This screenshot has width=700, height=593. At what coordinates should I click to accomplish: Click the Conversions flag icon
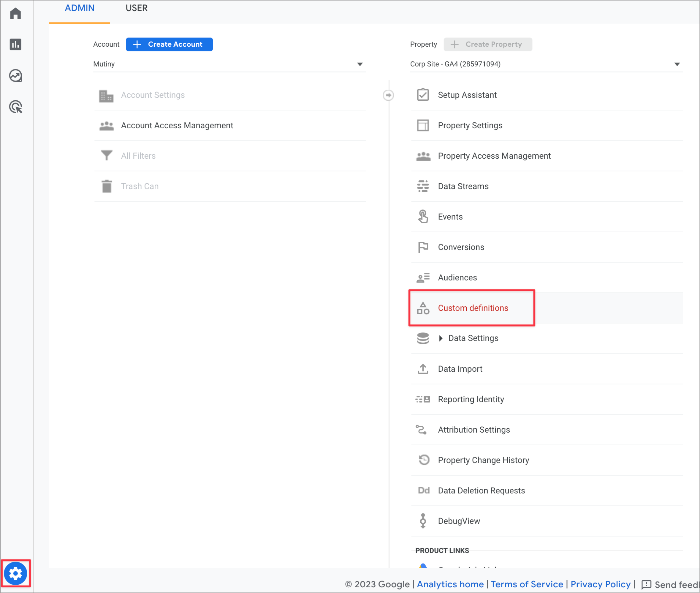(423, 247)
